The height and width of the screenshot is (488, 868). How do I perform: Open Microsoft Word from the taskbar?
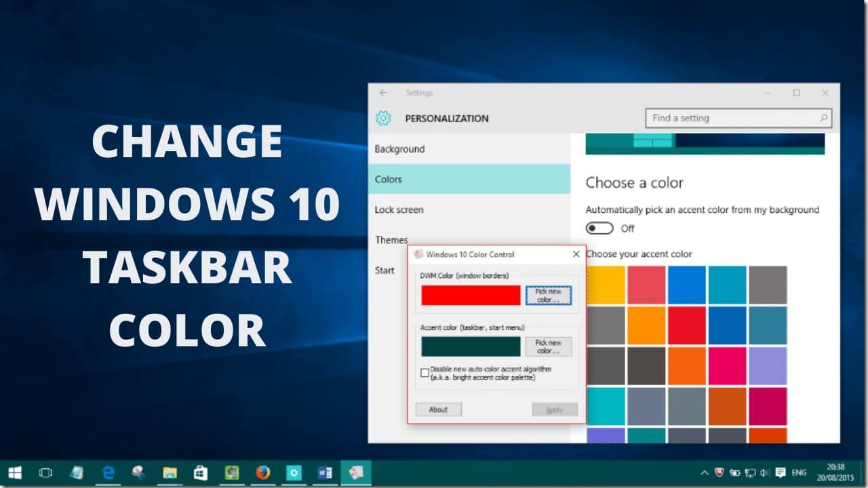325,472
